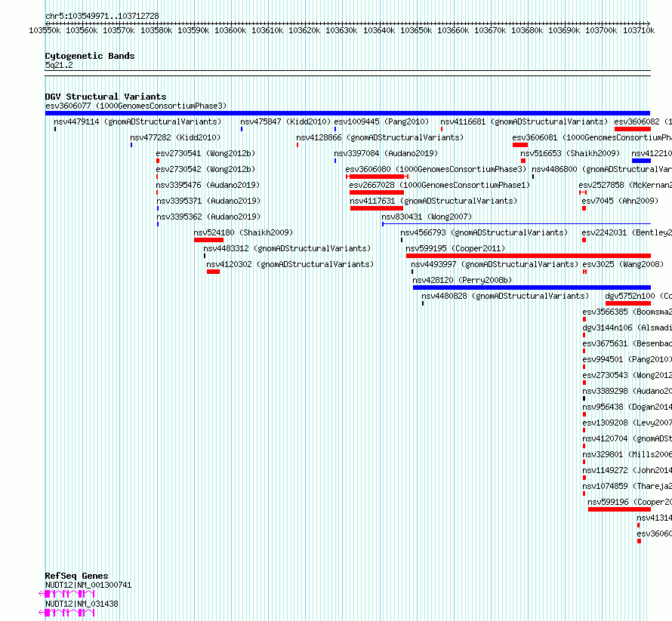Select nsv3395476 (Audano2019) label
This screenshot has height=621, width=672.
click(208, 185)
